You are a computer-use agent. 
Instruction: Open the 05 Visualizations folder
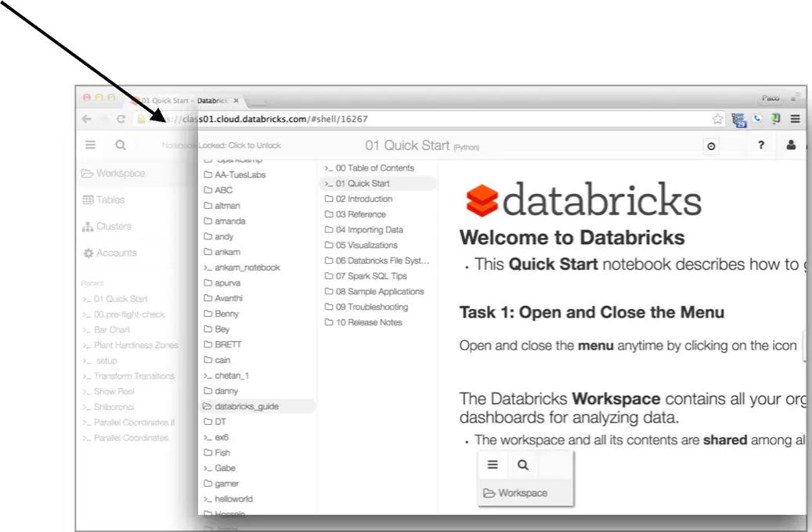click(x=361, y=246)
